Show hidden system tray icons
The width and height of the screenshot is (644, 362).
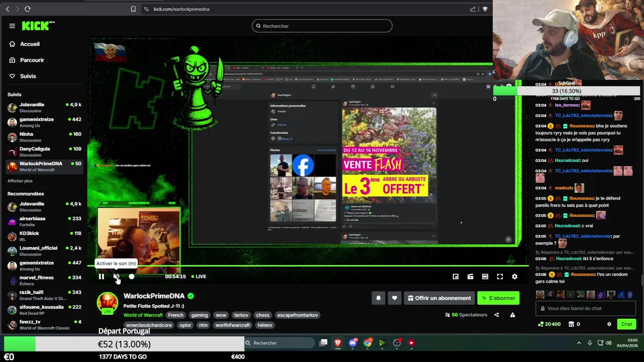[579, 343]
